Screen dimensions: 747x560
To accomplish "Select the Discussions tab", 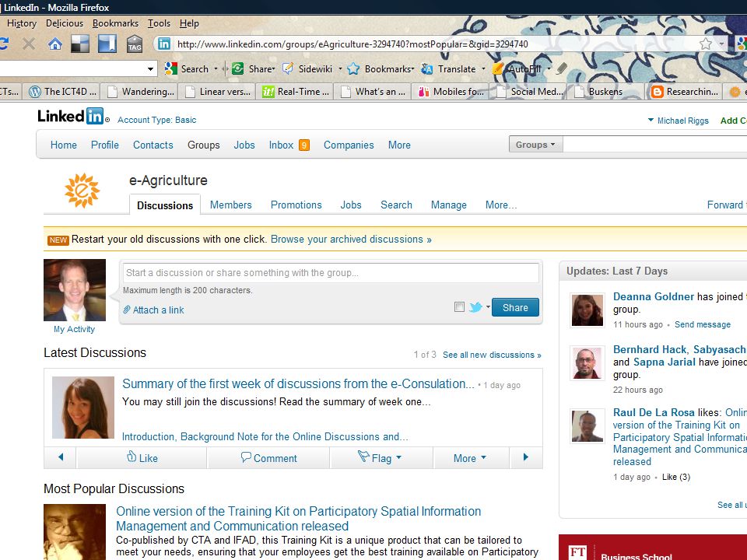I will 165,205.
